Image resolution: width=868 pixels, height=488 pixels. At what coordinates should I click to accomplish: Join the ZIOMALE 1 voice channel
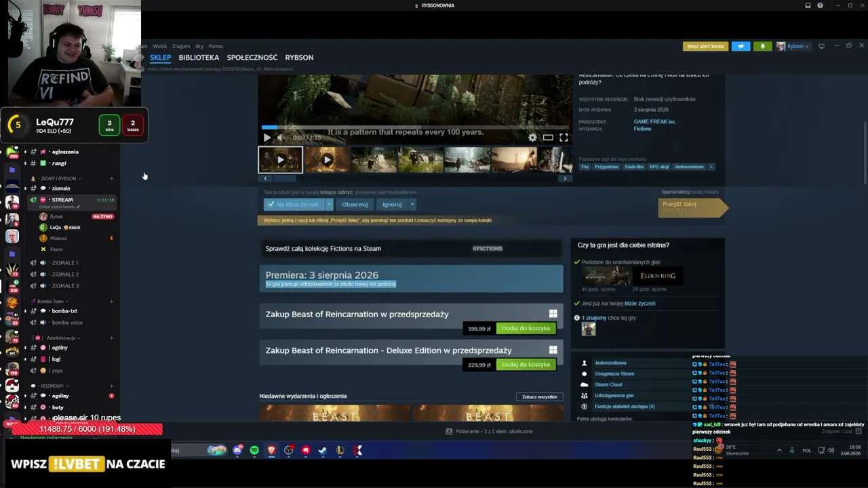65,263
